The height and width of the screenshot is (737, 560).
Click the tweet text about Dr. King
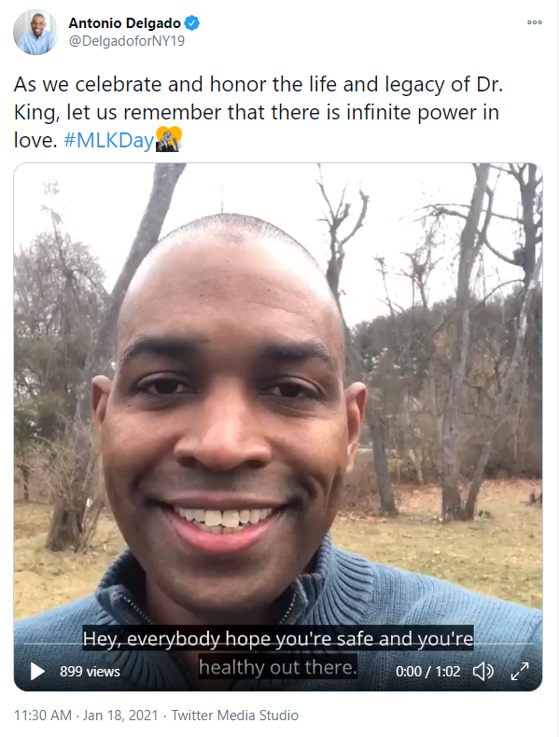(x=259, y=112)
